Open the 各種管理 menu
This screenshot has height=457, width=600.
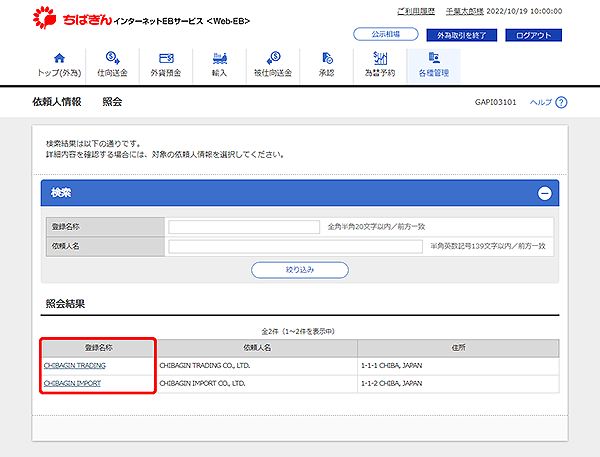pyautogui.click(x=434, y=65)
